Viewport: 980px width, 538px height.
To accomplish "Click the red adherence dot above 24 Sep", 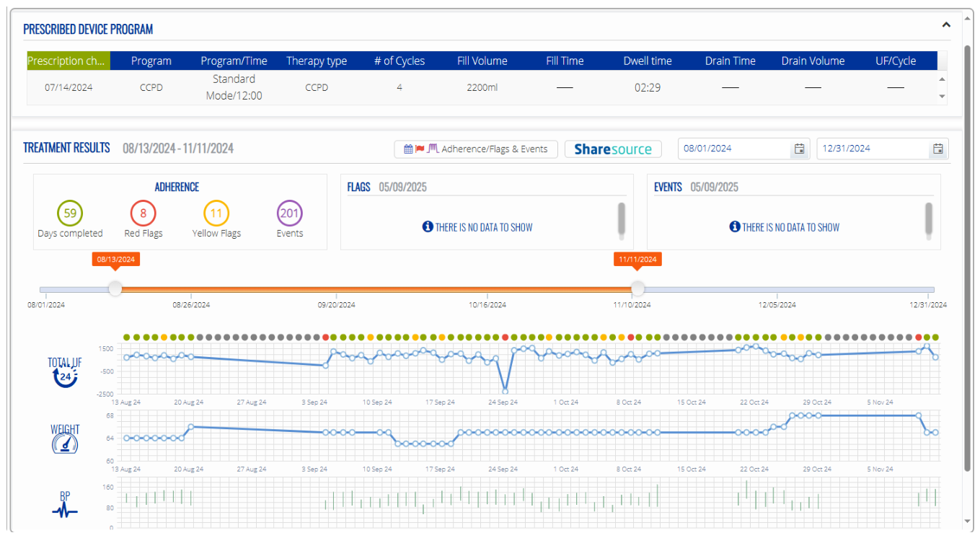I will (x=506, y=337).
